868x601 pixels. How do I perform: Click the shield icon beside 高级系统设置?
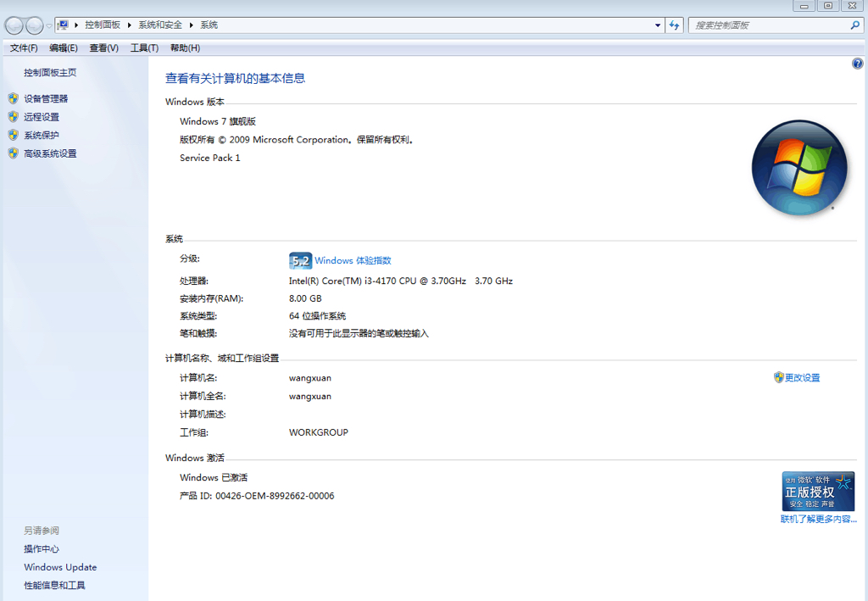14,153
